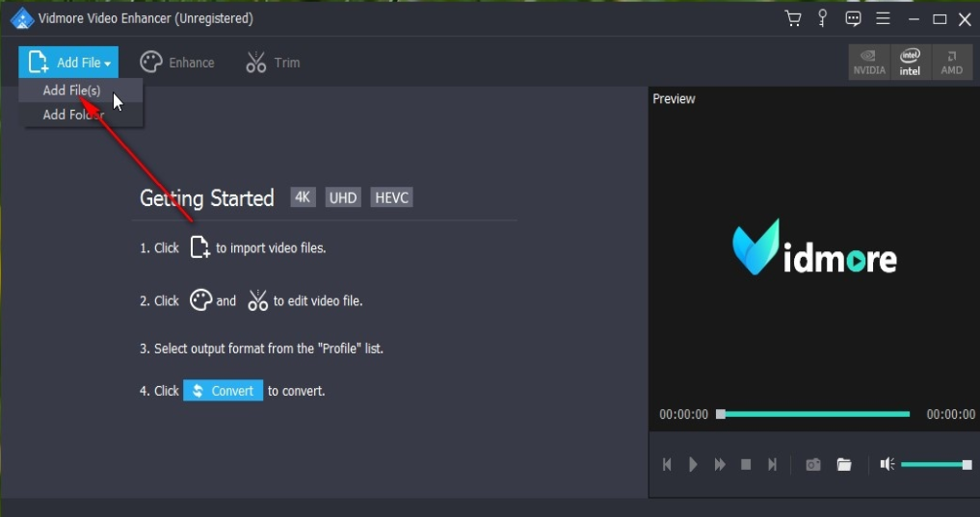Click the Vidmore logo in preview
The height and width of the screenshot is (517, 980).
pos(814,247)
